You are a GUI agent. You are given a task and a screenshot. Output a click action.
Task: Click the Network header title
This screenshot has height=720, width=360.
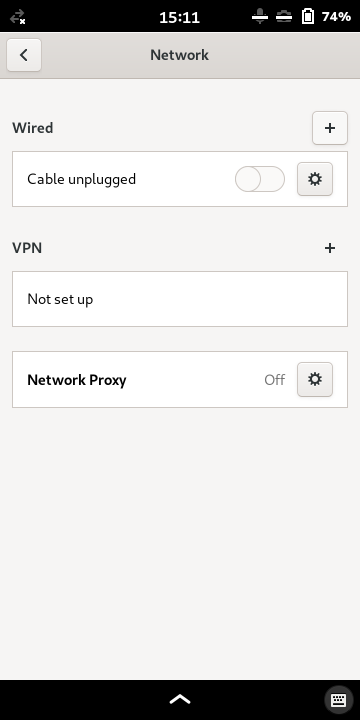pos(180,55)
